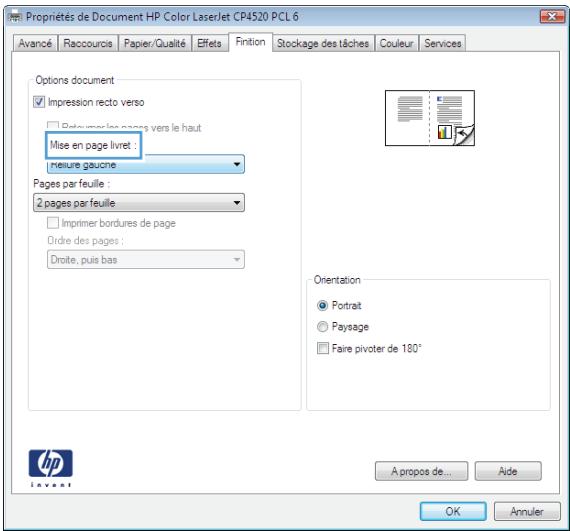Image resolution: width=570 pixels, height=531 pixels.
Task: Select the Finition tab
Action: [x=250, y=42]
